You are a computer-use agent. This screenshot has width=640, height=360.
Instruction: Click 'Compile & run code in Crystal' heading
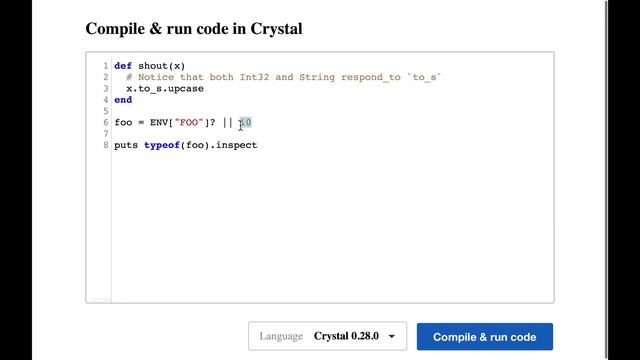coord(194,29)
